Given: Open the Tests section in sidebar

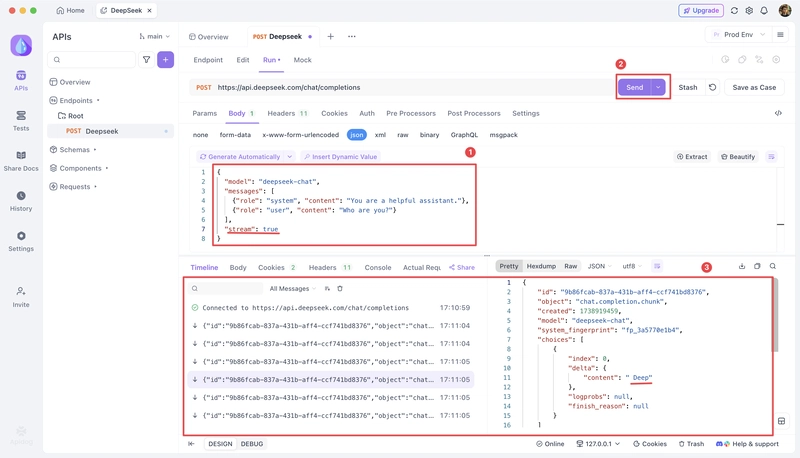Looking at the screenshot, I should click(21, 121).
